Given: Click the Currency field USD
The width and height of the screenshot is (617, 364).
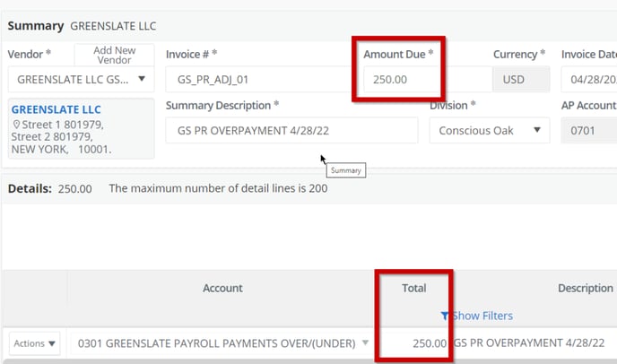Looking at the screenshot, I should [521, 80].
